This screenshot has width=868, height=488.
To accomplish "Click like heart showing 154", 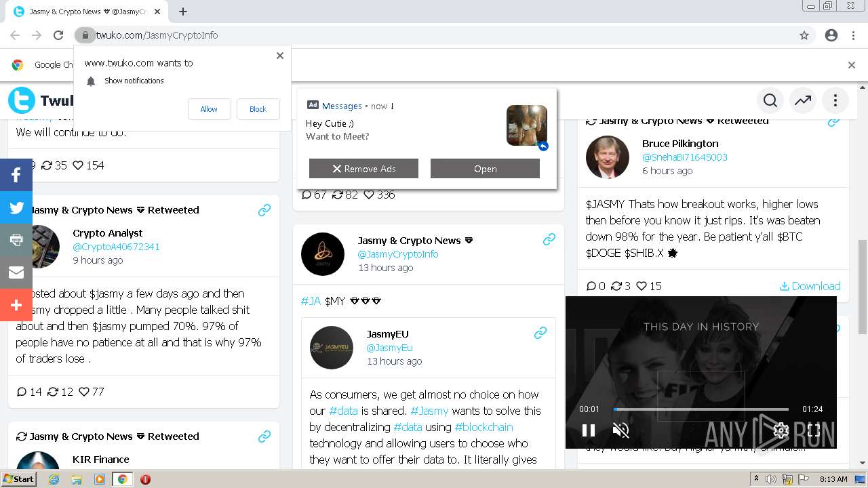I will coord(78,165).
